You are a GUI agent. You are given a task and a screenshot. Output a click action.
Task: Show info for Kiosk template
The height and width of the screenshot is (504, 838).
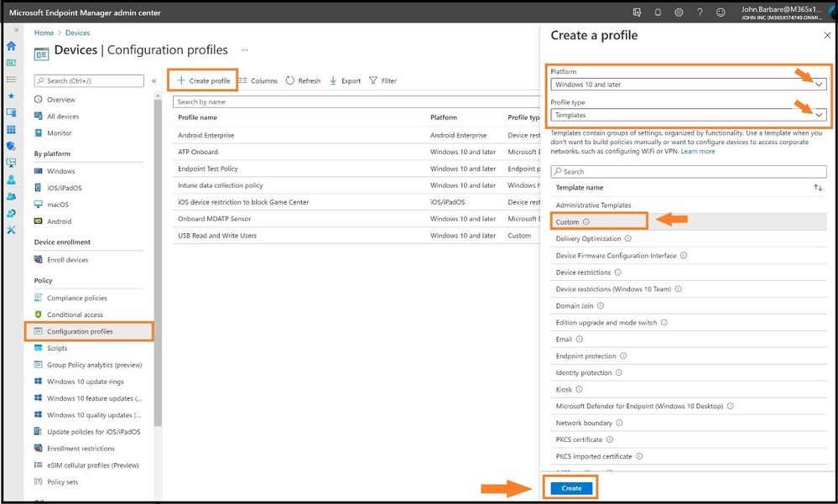point(579,389)
